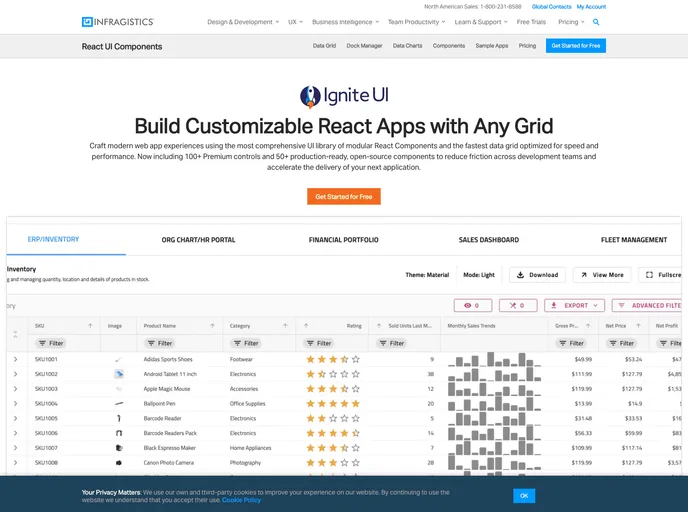Open the Data Grid subnav item
688x512 pixels.
click(x=324, y=46)
